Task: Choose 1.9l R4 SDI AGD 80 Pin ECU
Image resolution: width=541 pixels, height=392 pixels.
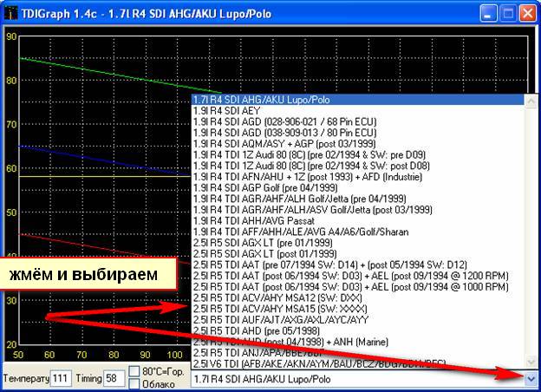Action: coord(357,133)
